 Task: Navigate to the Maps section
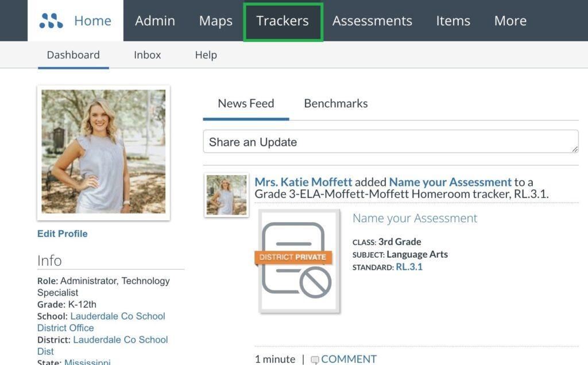tap(215, 21)
